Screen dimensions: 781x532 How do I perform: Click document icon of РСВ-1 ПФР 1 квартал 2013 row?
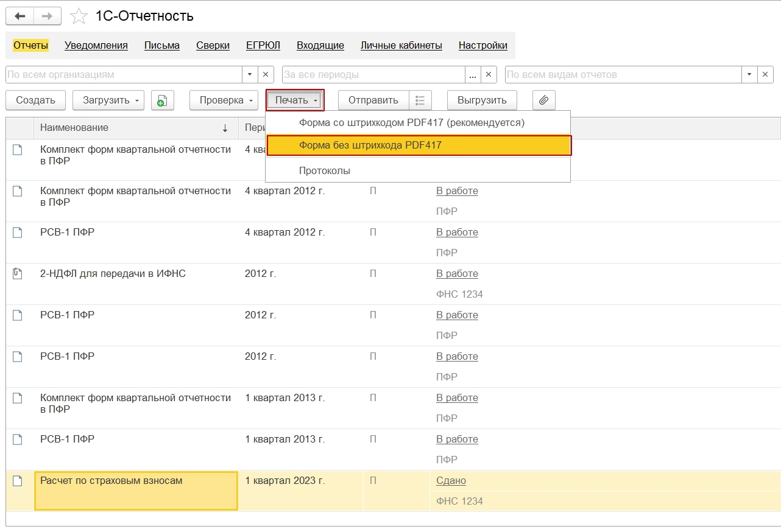[x=18, y=439]
